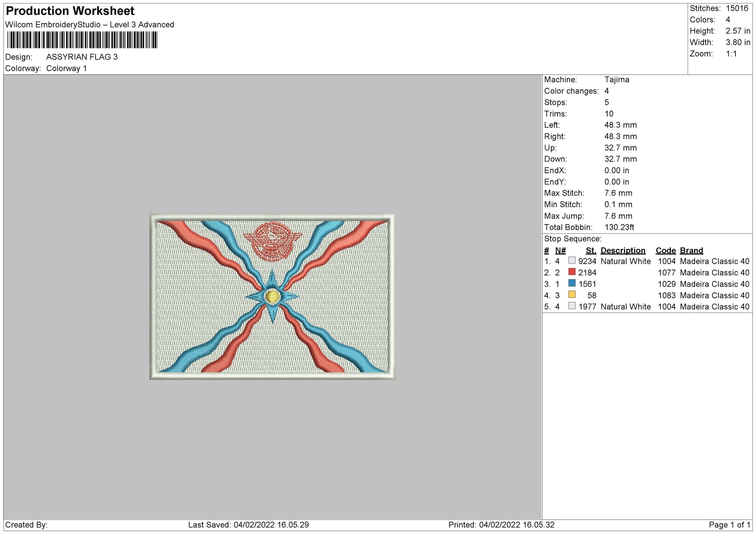Click the Stitches count 15016
This screenshot has height=534, width=756.
tap(737, 8)
